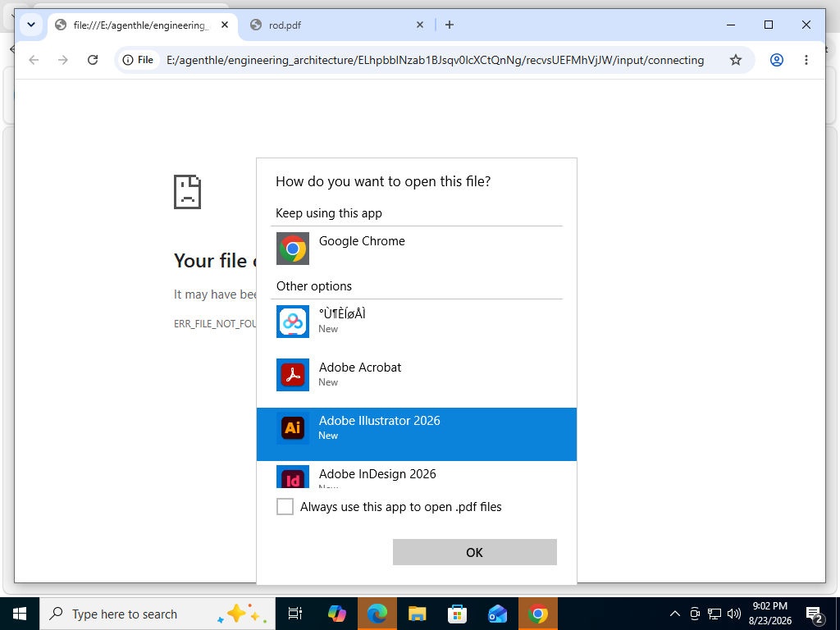
Task: Switch to Chrome in the taskbar
Action: (x=538, y=614)
